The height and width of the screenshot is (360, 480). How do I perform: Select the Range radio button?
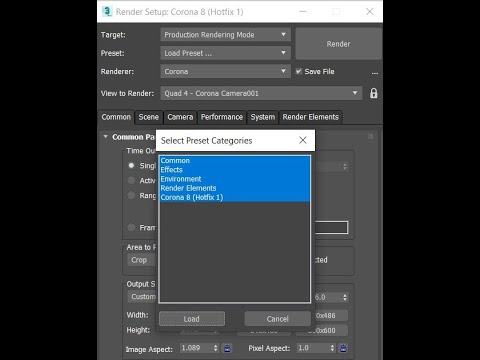click(x=131, y=195)
